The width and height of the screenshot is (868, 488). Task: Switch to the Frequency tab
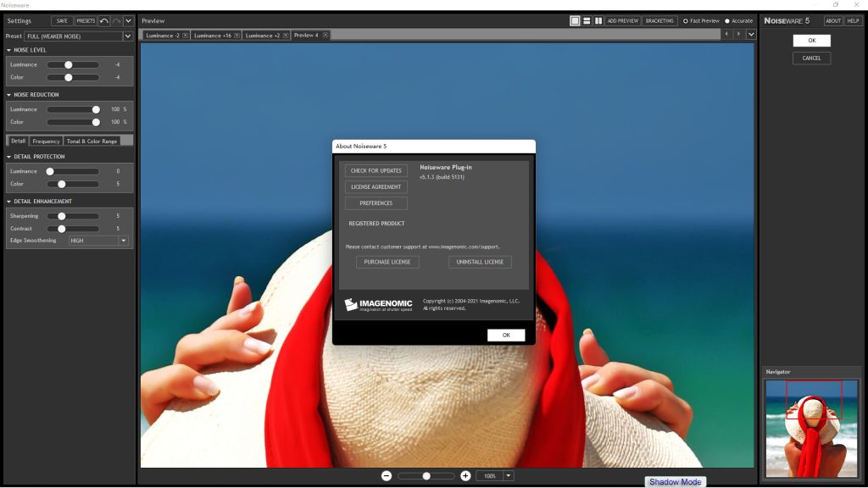(x=46, y=141)
